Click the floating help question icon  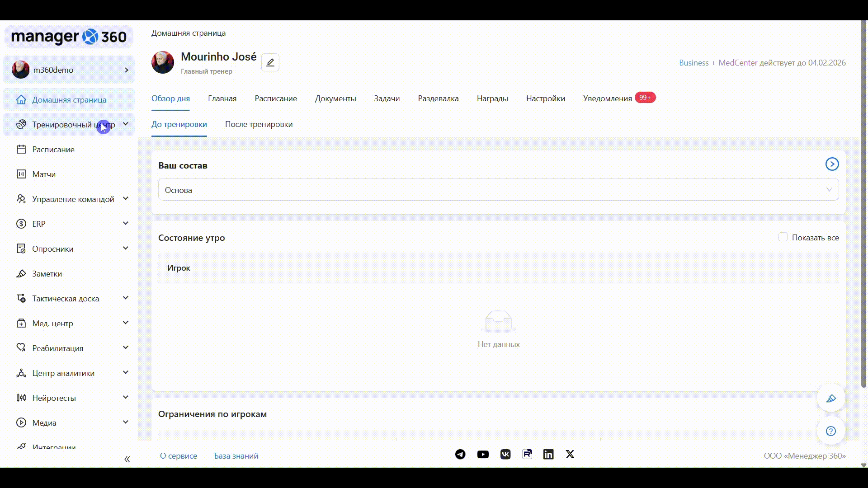(x=831, y=431)
